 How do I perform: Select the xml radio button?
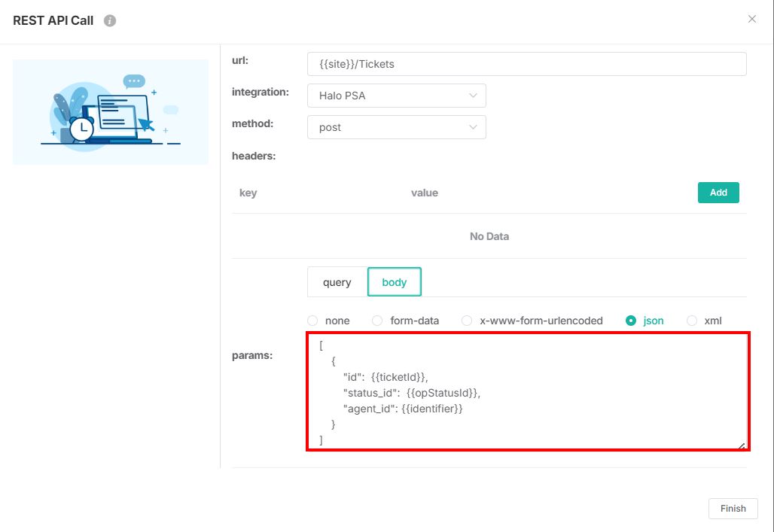tap(691, 320)
